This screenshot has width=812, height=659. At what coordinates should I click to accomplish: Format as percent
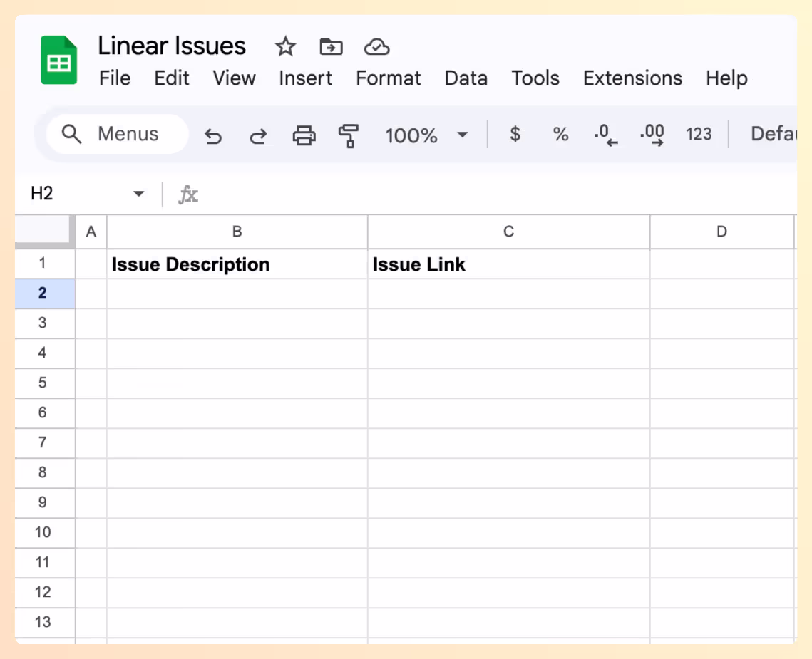pyautogui.click(x=560, y=134)
